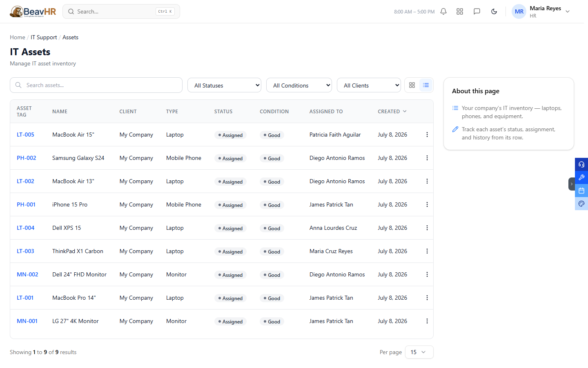The image size is (588, 368).
Task: Open asset tag LT-004 link
Action: [x=26, y=228]
